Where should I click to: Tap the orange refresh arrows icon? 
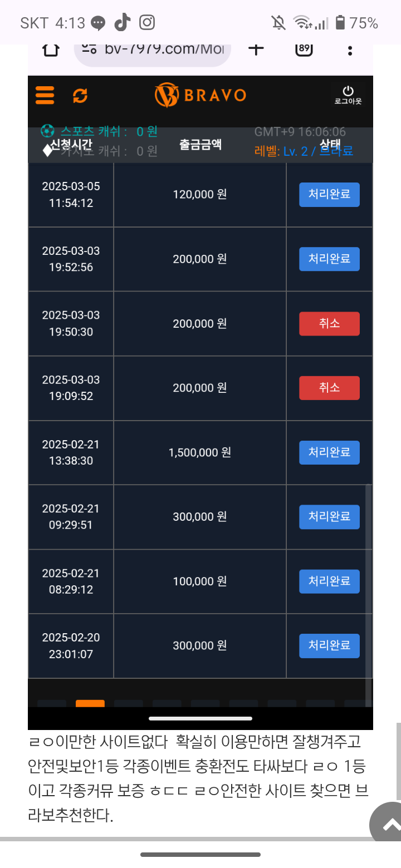pos(80,96)
